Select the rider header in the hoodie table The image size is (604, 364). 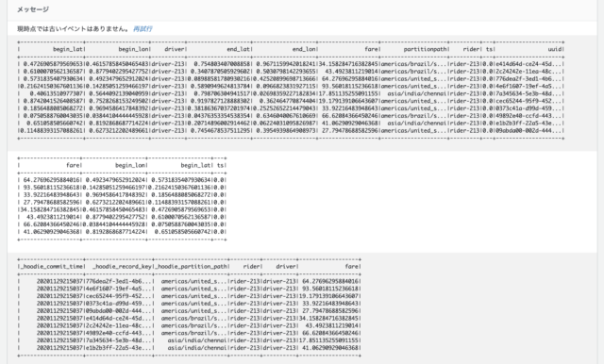pyautogui.click(x=252, y=266)
